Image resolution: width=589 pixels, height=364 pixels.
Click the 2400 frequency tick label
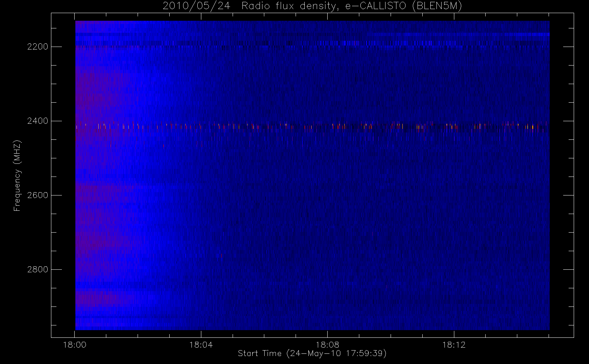pos(38,121)
